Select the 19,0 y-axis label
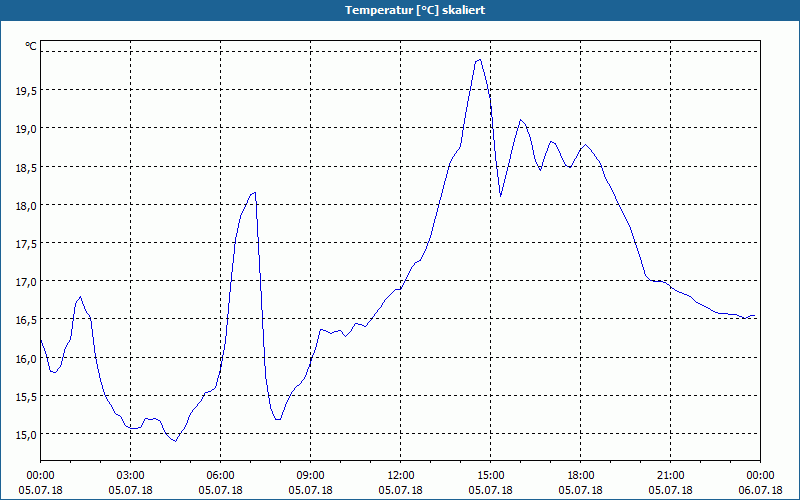 coord(26,130)
